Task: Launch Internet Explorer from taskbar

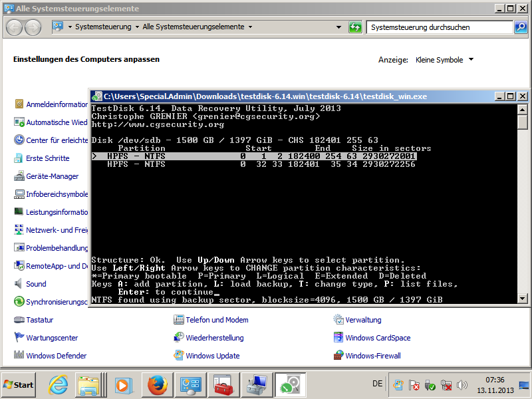Action: tap(58, 385)
